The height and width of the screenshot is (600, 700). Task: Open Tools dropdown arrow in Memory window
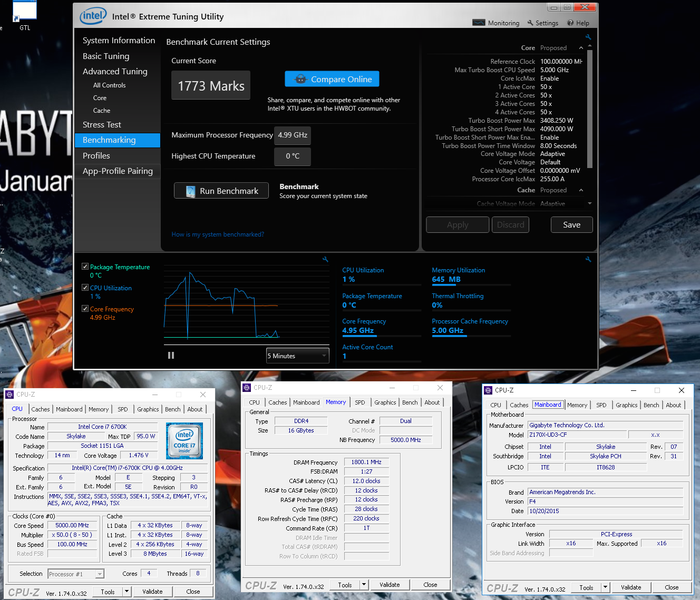pyautogui.click(x=364, y=584)
